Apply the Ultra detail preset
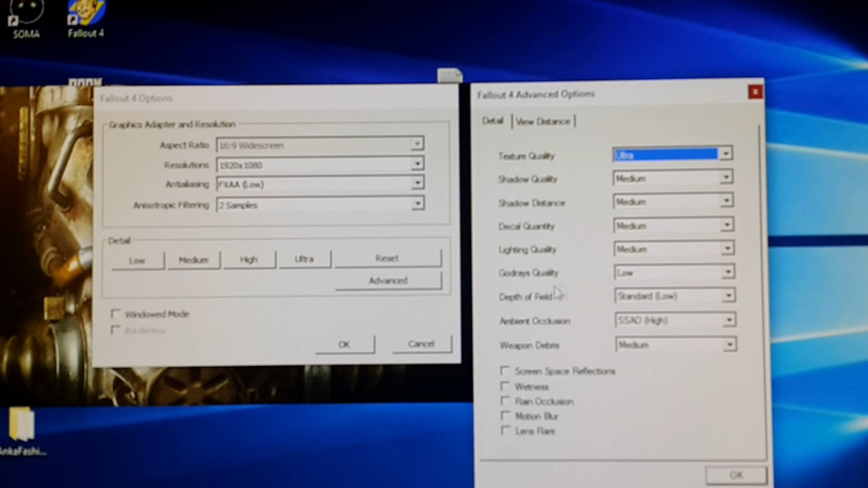 point(304,258)
